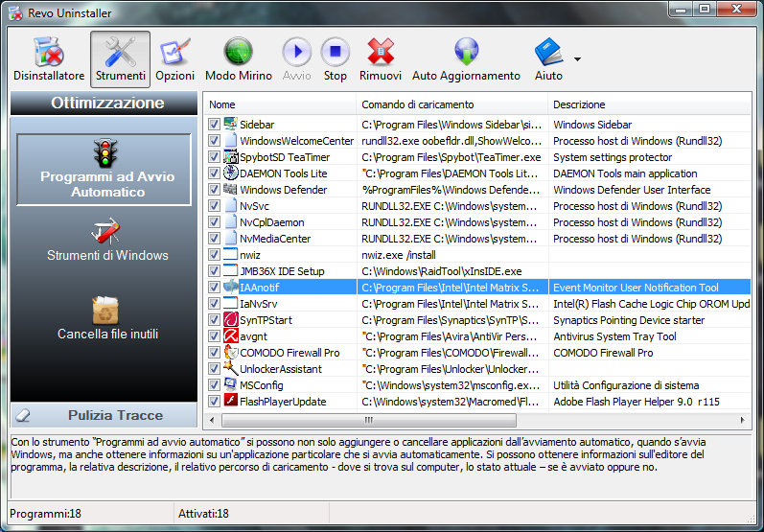Screen dimensions: 764x532
Task: Select the NvMediaCenter row name
Action: coord(275,239)
